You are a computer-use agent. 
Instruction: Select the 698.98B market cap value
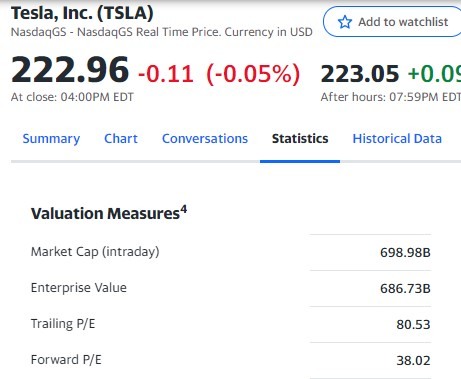tap(405, 253)
